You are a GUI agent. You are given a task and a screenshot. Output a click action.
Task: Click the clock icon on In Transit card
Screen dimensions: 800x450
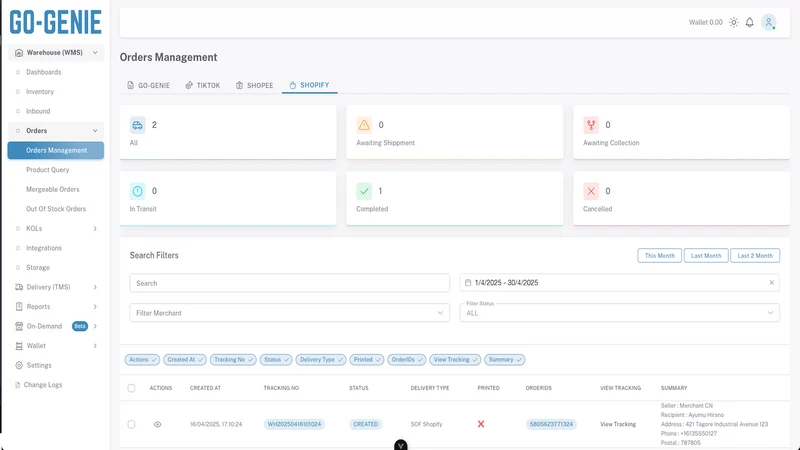point(137,191)
